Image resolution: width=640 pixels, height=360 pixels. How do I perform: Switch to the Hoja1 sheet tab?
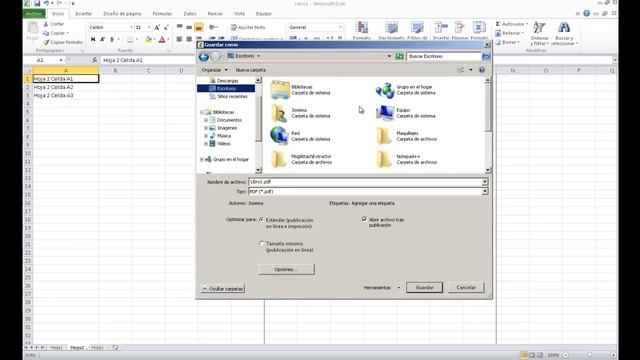coord(56,348)
